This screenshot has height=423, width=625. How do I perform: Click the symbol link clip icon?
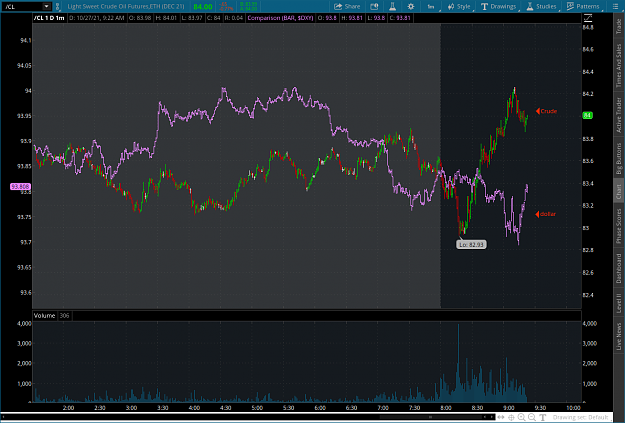coord(57,6)
